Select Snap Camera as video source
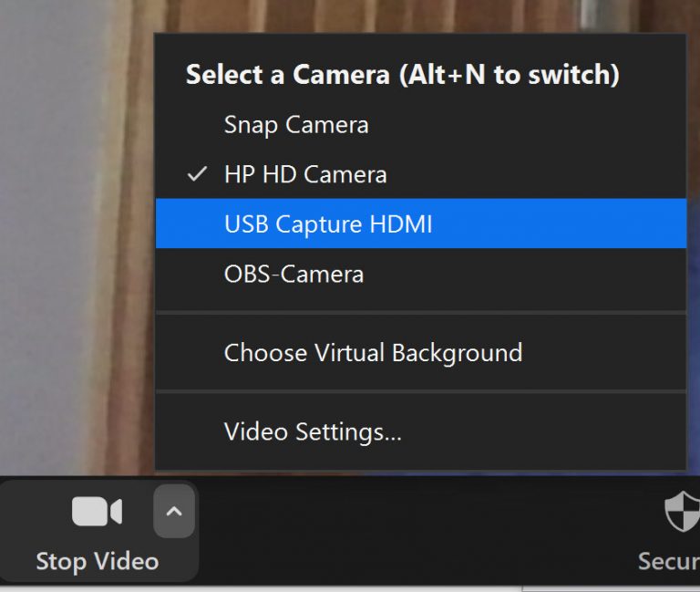Screen dimensions: 700x592 pyautogui.click(x=296, y=125)
